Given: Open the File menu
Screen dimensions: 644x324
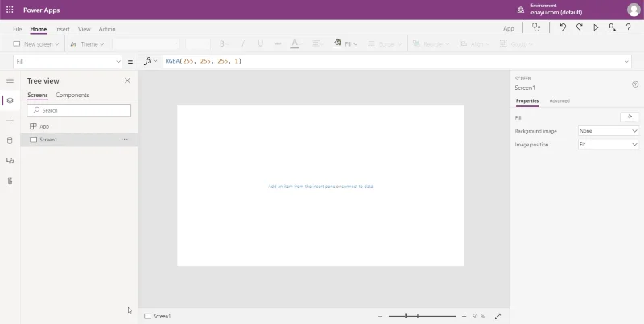Looking at the screenshot, I should coord(17,29).
